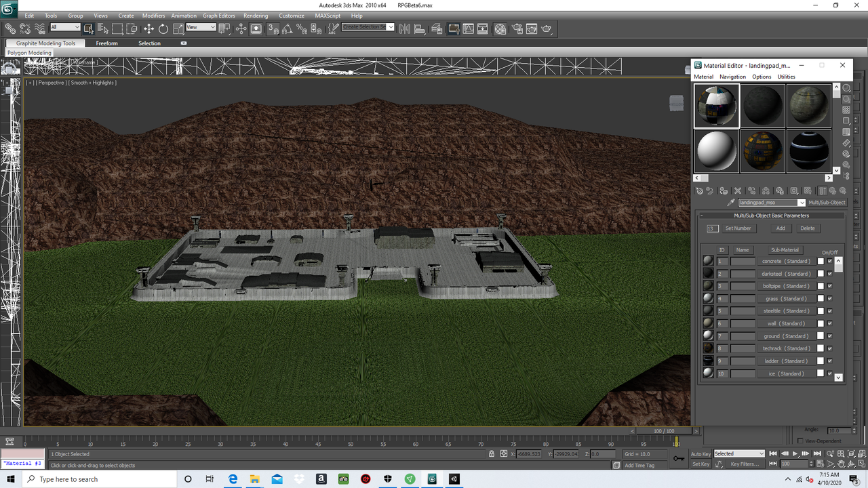Click the Set Number button

click(738, 228)
